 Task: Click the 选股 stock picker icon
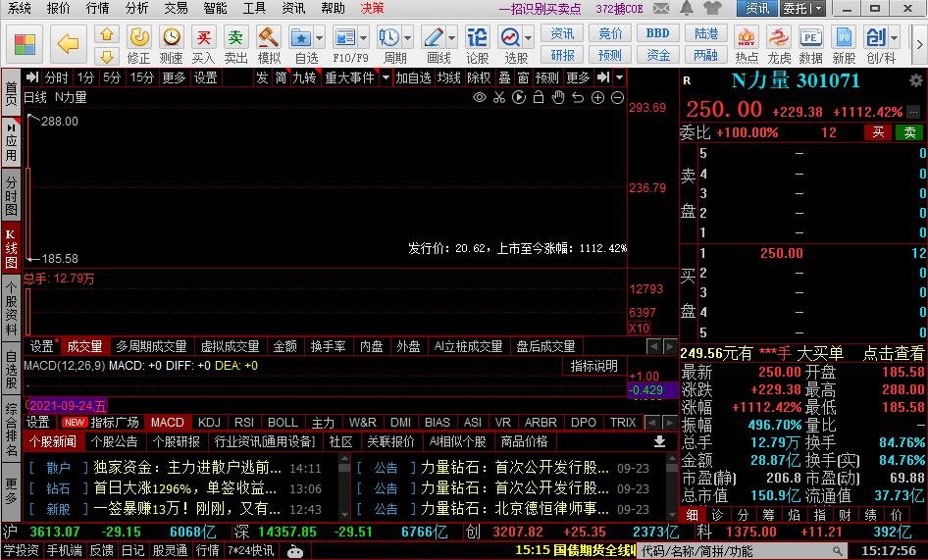click(509, 38)
